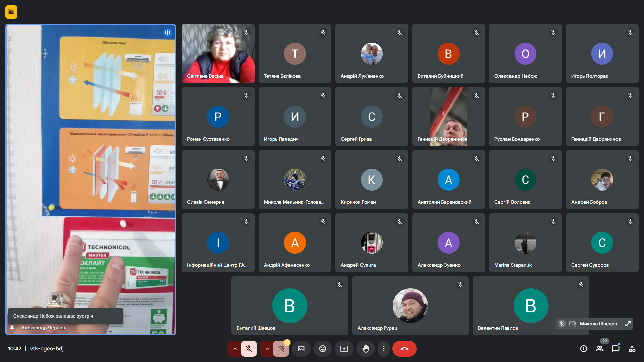
Task: Click Александр Гурец profile photo
Action: coord(410,306)
